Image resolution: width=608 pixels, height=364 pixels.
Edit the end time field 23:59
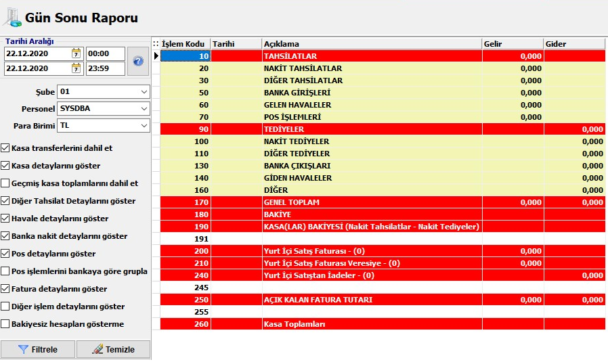(x=106, y=68)
